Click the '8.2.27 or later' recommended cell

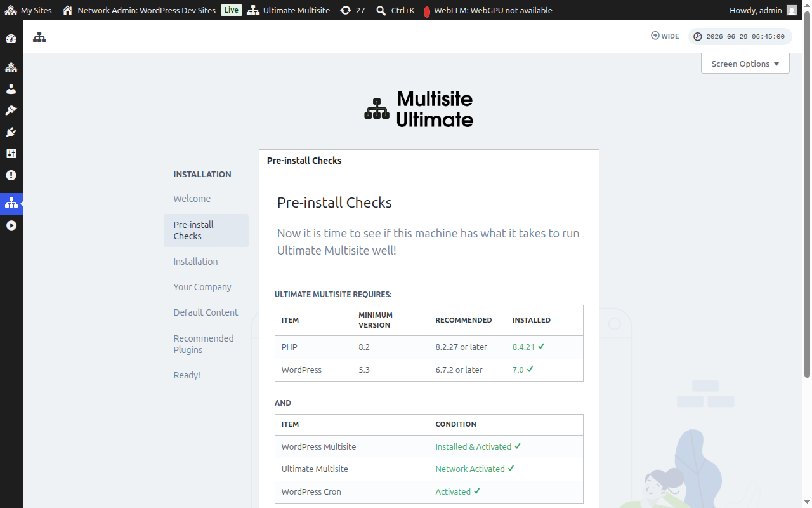(461, 347)
